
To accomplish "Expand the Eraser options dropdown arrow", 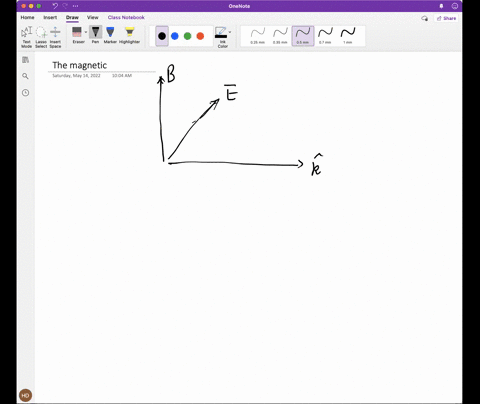I will 86,32.
